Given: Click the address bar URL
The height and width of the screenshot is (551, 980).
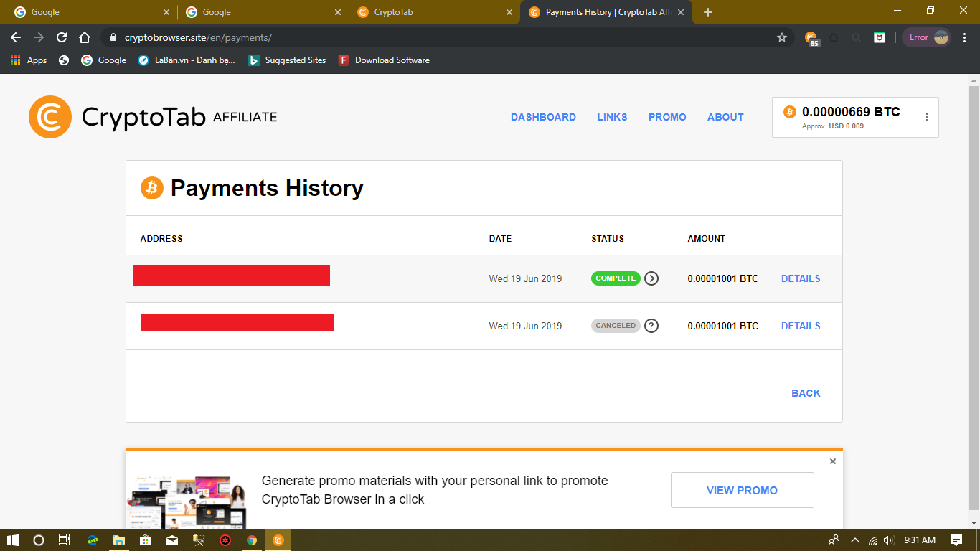Looking at the screenshot, I should tap(198, 37).
